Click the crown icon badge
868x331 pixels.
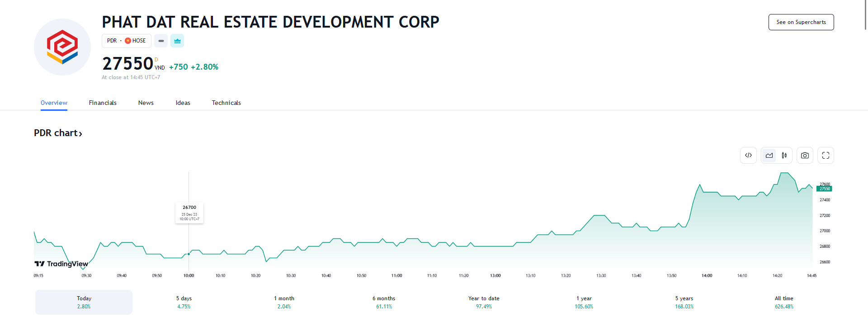(177, 41)
